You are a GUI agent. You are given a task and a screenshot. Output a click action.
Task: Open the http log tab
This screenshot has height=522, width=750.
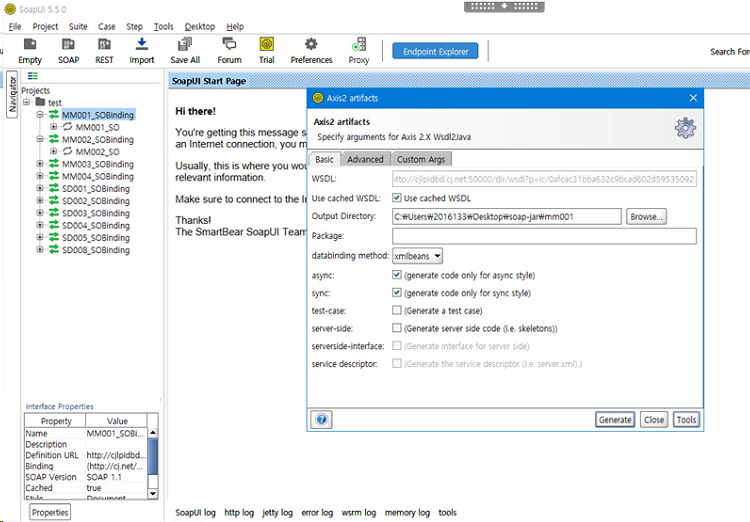pyautogui.click(x=239, y=512)
